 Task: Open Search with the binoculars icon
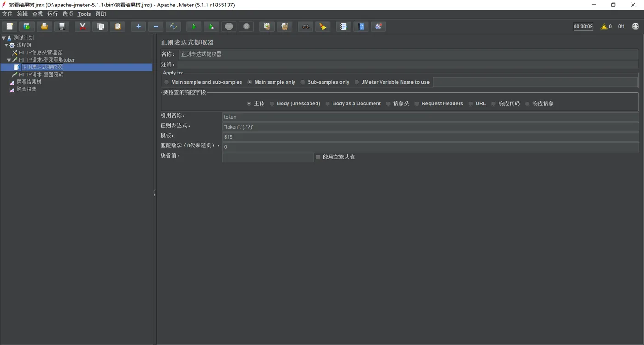click(x=305, y=27)
